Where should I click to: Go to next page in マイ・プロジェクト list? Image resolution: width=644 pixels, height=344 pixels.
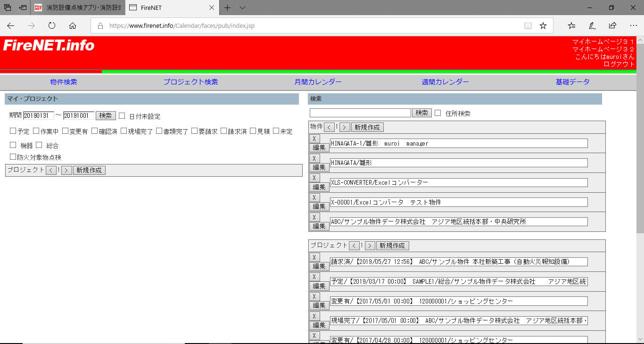(66, 171)
